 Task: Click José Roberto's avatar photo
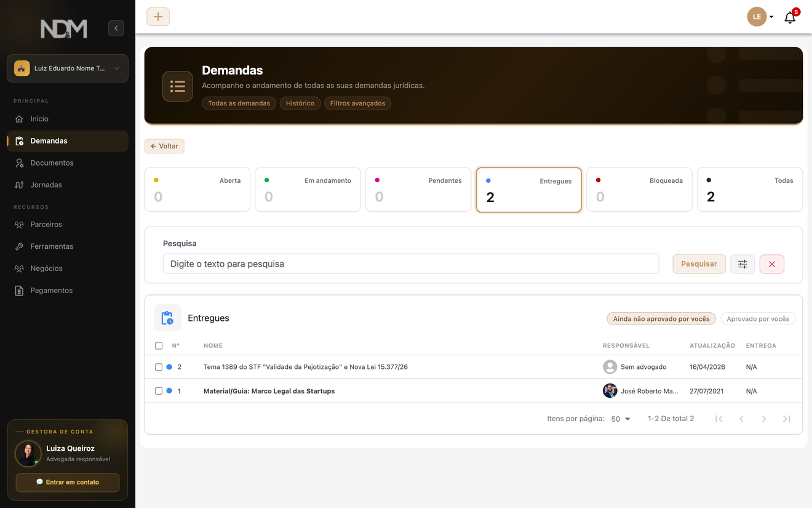tap(610, 391)
